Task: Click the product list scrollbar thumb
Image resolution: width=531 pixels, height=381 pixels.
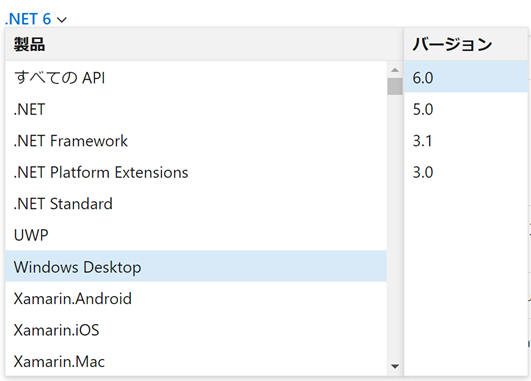Action: coord(395,86)
